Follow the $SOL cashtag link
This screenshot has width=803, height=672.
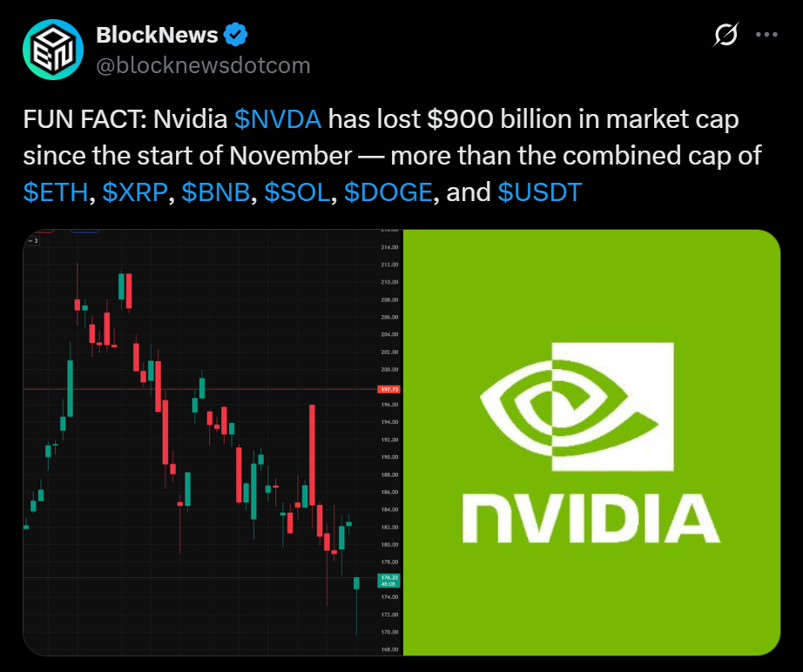coord(297,192)
